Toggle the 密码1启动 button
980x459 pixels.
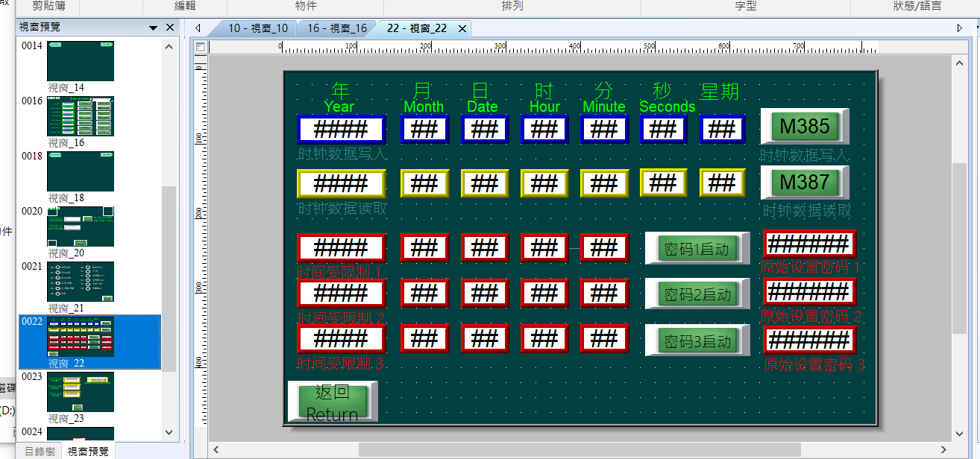pyautogui.click(x=697, y=249)
